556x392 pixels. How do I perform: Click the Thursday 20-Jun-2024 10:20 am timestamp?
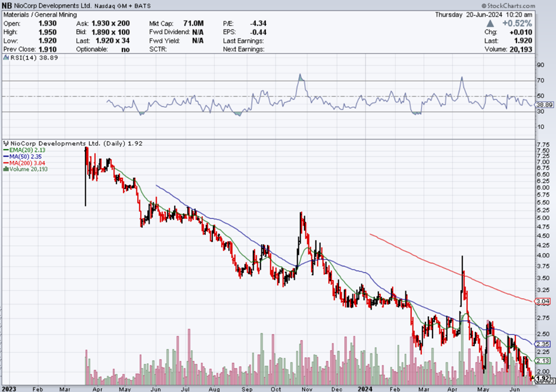484,15
